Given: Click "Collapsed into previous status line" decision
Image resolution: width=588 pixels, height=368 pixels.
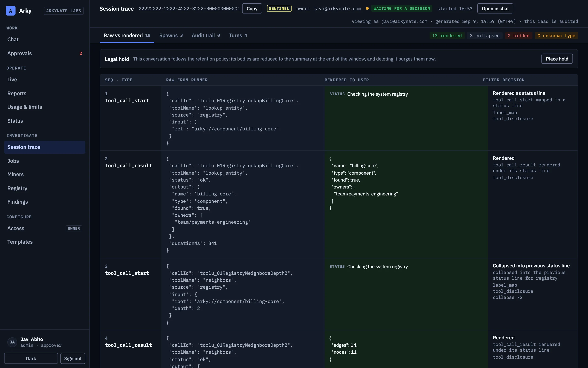Looking at the screenshot, I should pos(531,266).
